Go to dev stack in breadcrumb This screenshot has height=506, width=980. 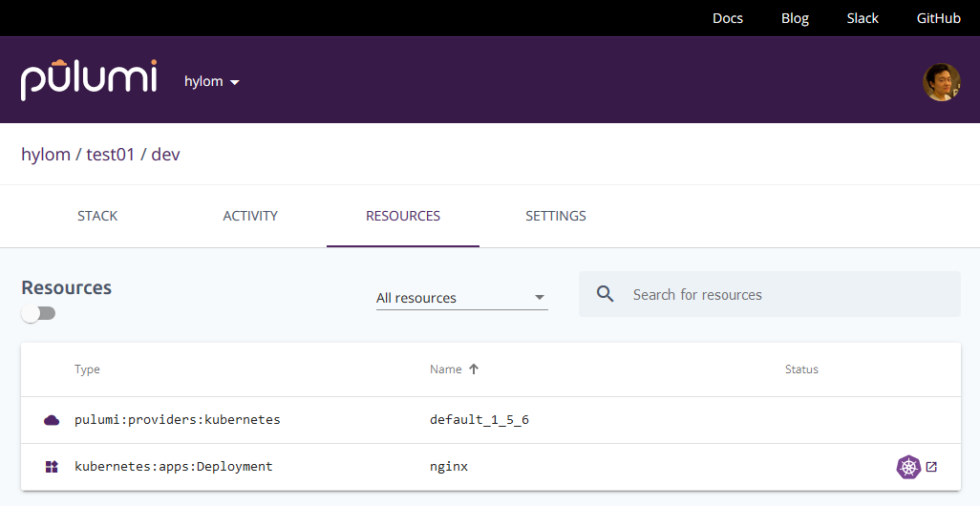165,155
